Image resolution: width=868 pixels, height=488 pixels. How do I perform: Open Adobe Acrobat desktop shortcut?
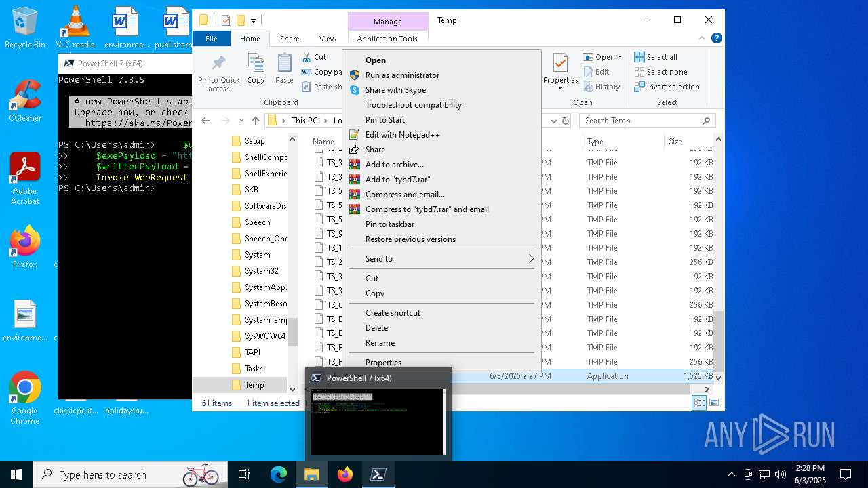(x=25, y=179)
